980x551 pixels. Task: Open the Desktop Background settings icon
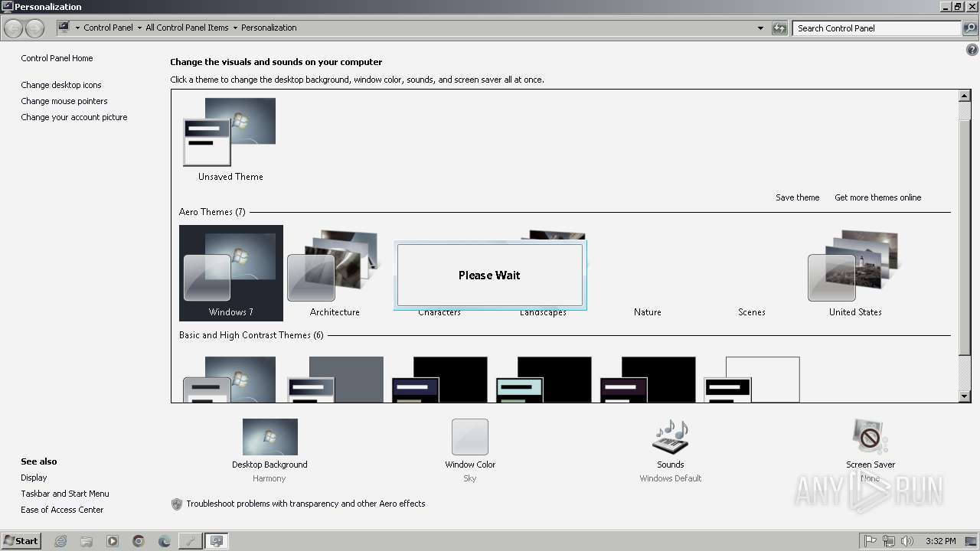pyautogui.click(x=269, y=437)
